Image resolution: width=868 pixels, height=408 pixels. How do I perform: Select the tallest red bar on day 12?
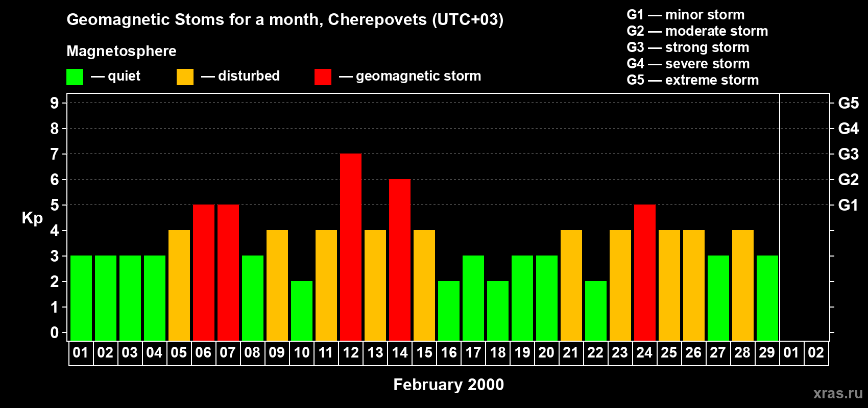point(351,247)
